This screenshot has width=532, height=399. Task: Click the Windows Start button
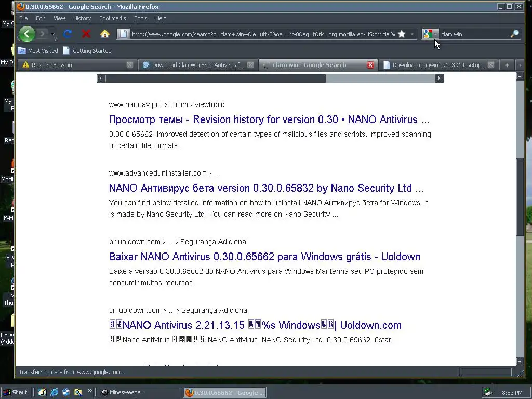coord(16,392)
